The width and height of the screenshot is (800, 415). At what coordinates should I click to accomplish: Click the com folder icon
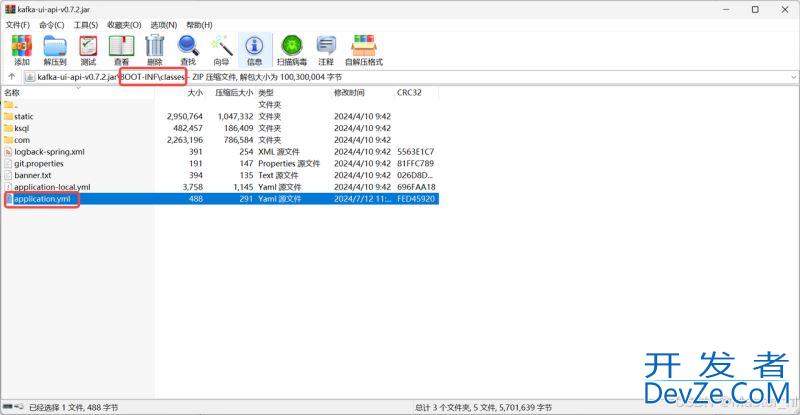click(x=8, y=140)
